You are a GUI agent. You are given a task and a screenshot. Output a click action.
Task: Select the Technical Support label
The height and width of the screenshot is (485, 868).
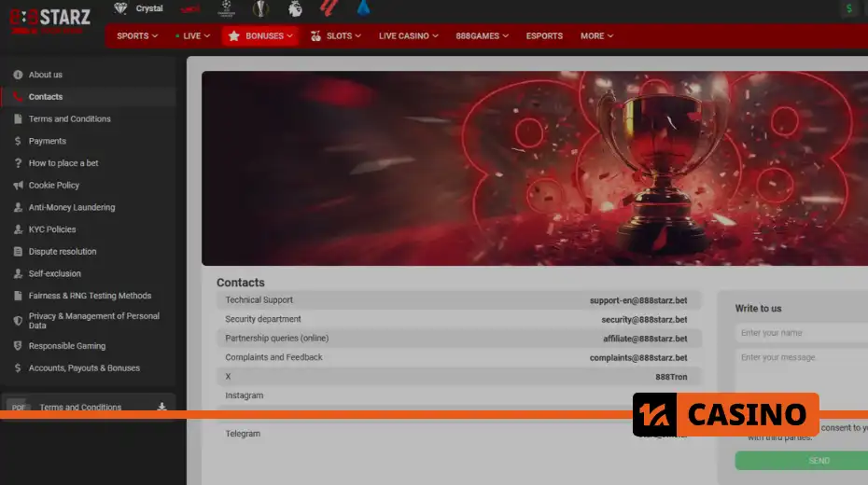point(259,299)
